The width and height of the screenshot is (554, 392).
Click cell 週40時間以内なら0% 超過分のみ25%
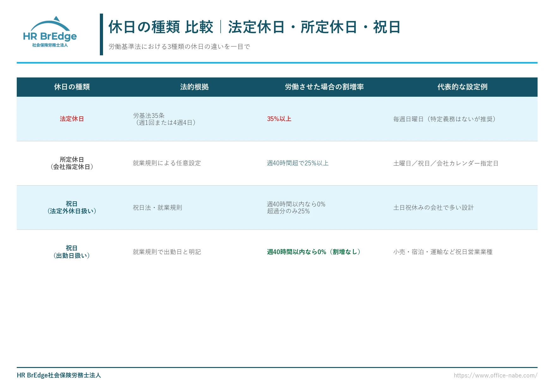[x=296, y=207]
